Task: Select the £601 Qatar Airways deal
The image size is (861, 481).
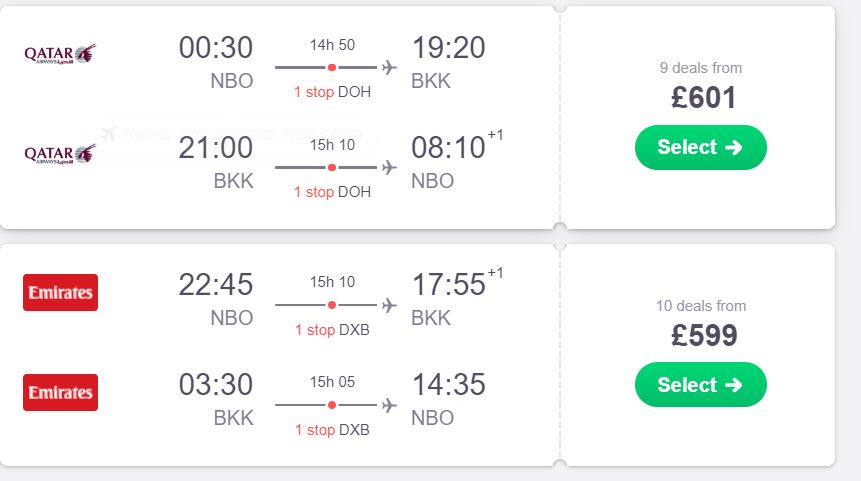Action: coord(701,147)
